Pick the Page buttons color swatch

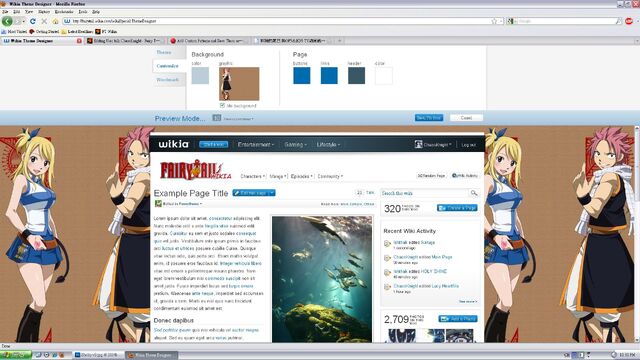click(302, 76)
